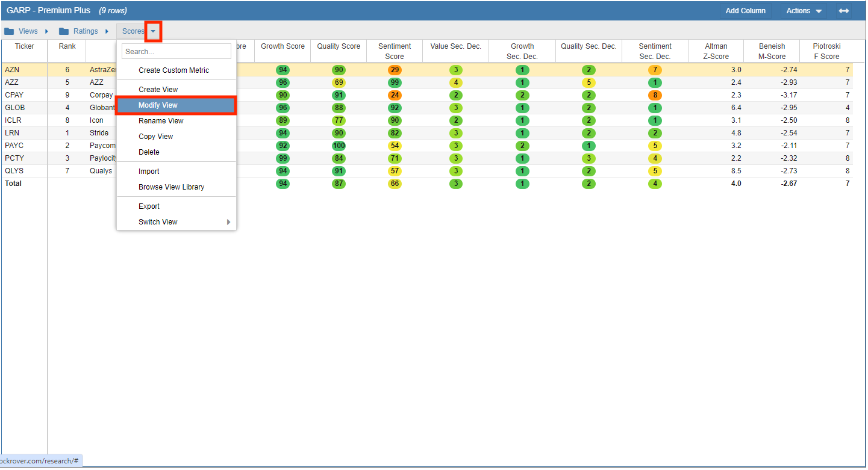This screenshot has height=470, width=868.
Task: Expand the Views breadcrumb arrow
Action: pyautogui.click(x=46, y=31)
